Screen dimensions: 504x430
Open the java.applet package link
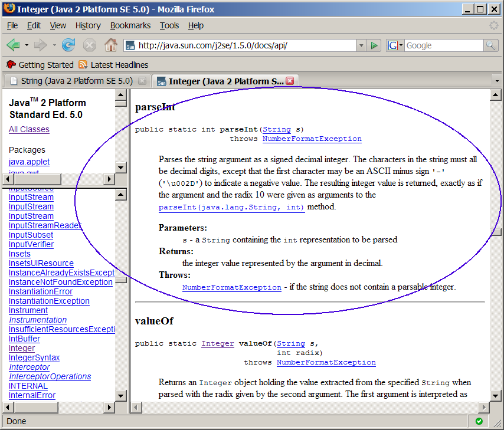30,162
